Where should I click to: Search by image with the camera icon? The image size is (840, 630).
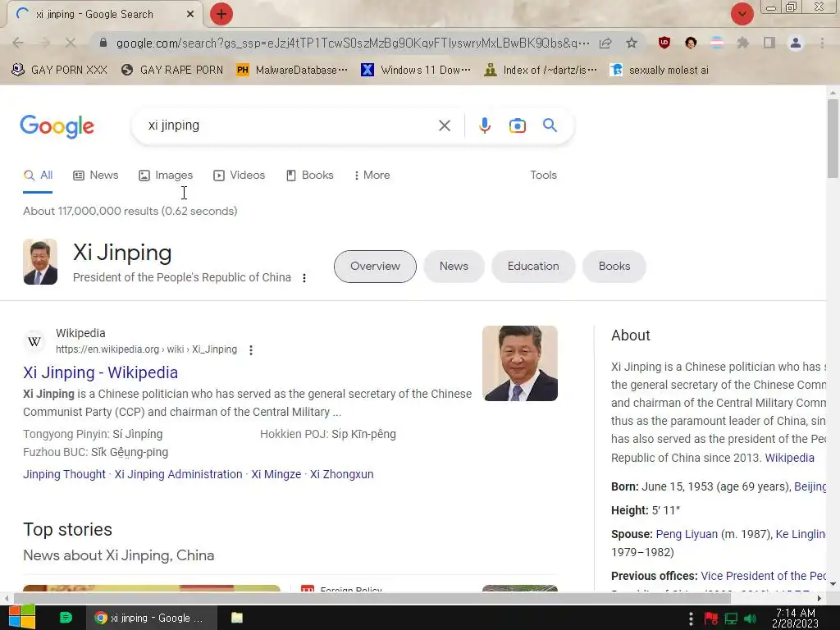518,126
